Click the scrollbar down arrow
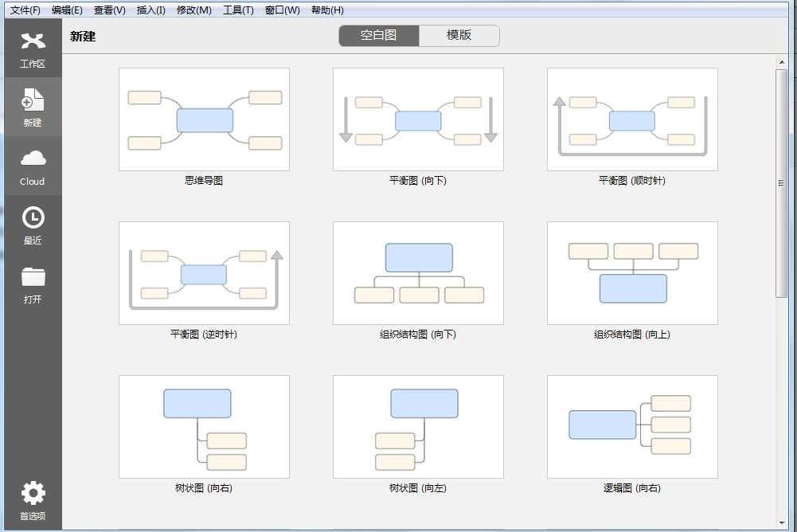 [782, 523]
